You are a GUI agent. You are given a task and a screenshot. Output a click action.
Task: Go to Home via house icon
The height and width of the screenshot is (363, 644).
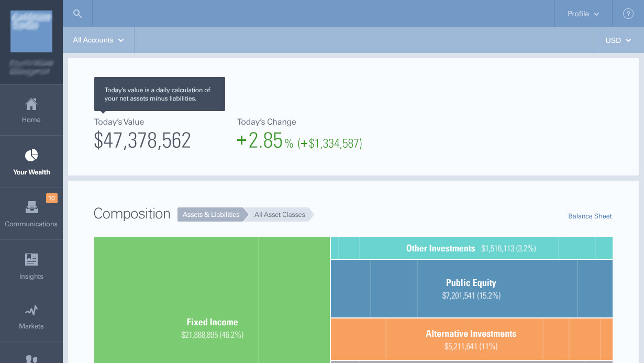pyautogui.click(x=31, y=104)
